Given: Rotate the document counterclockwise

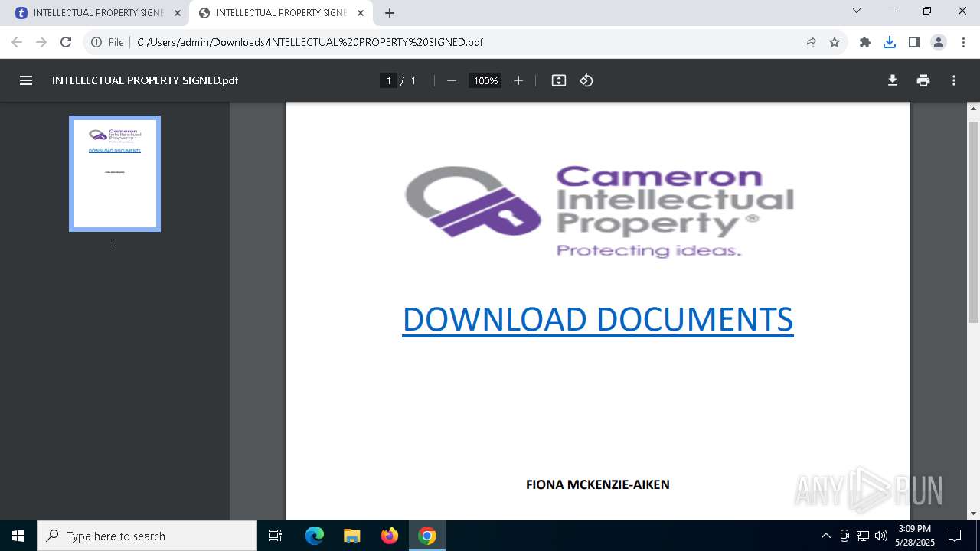Looking at the screenshot, I should [586, 80].
